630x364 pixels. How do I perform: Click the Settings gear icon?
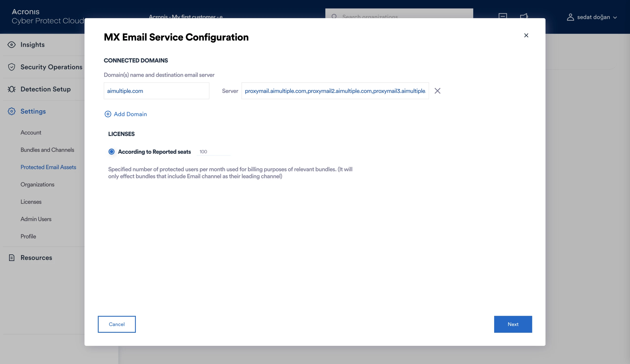12,111
